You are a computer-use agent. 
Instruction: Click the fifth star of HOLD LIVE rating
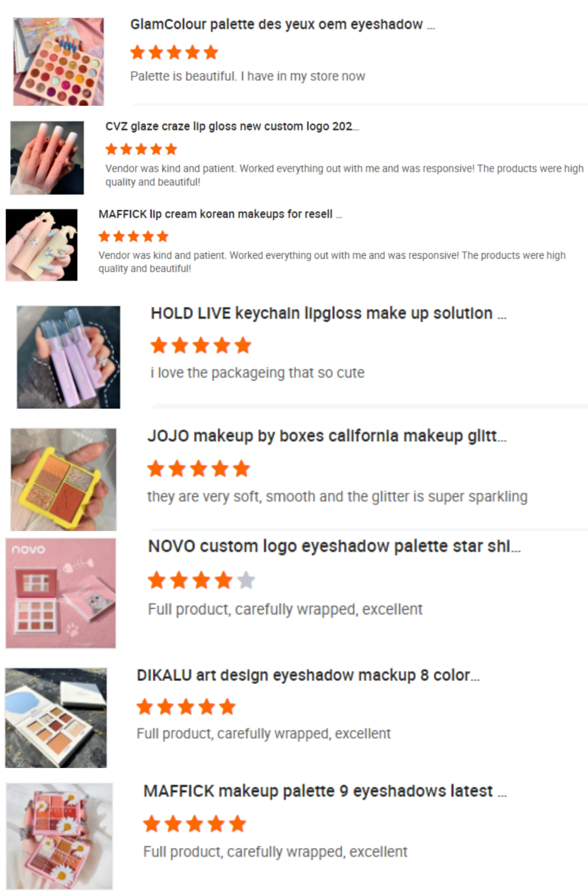pos(243,345)
